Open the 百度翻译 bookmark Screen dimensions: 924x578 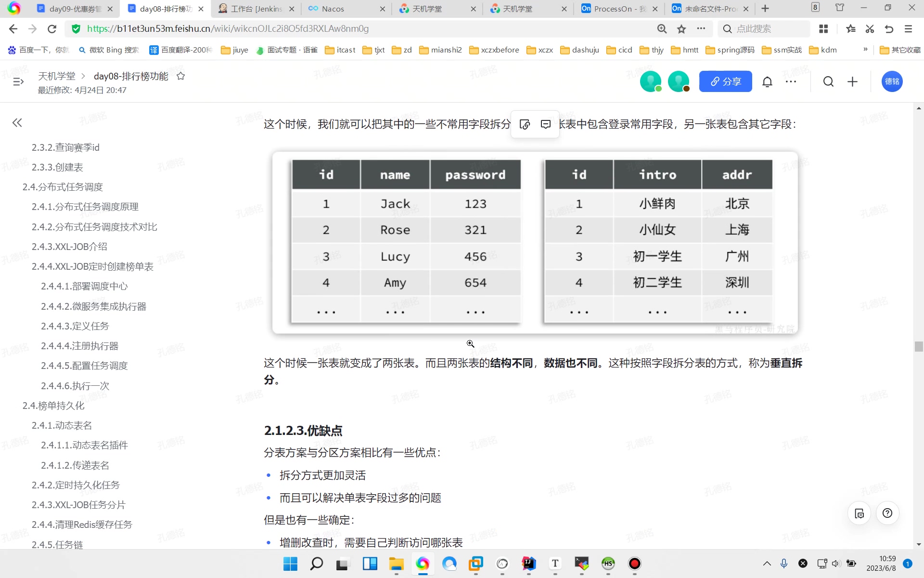point(180,50)
